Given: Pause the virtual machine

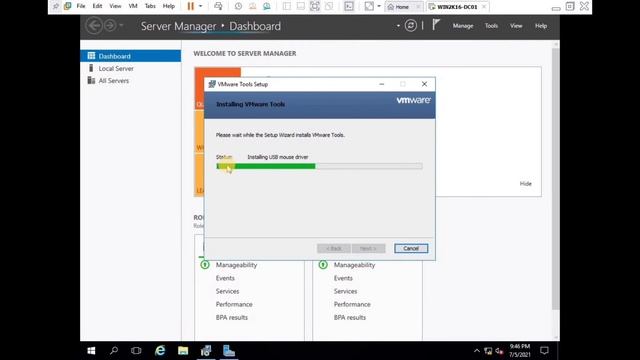Looking at the screenshot, I should (x=191, y=6).
